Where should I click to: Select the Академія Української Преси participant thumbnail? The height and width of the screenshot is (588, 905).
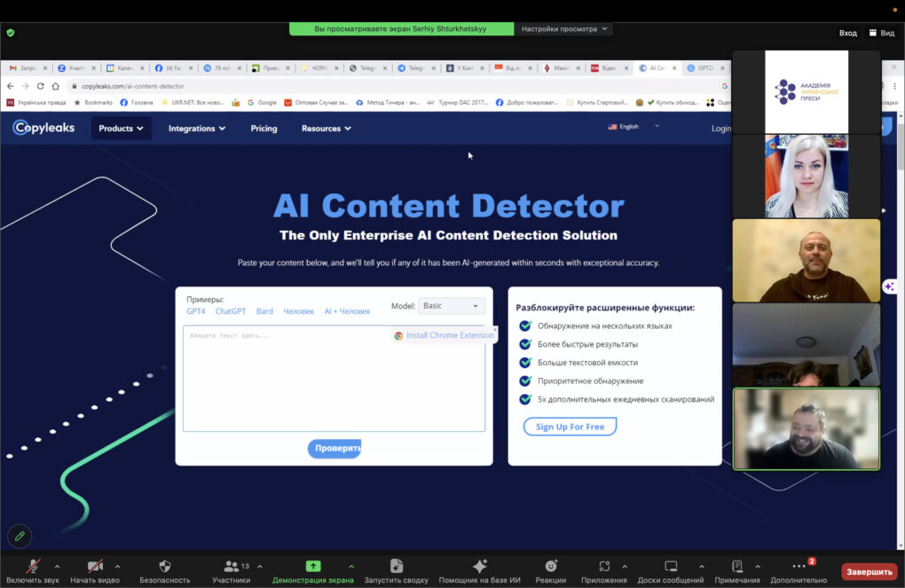807,91
